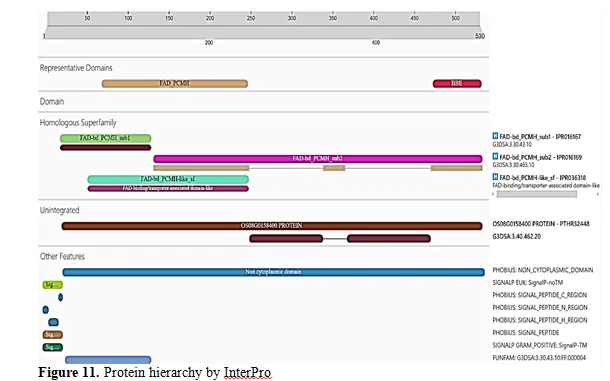610x381 pixels.
Task: Click the 250 mark on the sequence ruler
Action: tap(251, 18)
